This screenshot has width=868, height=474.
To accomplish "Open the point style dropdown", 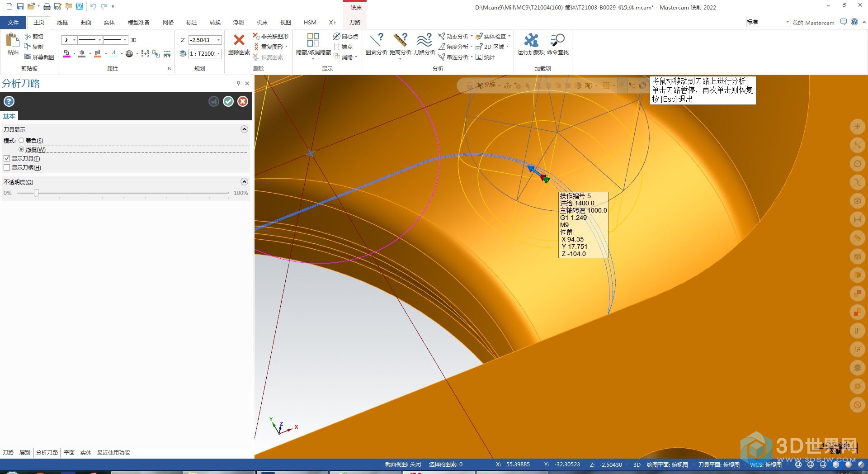I will pyautogui.click(x=74, y=40).
